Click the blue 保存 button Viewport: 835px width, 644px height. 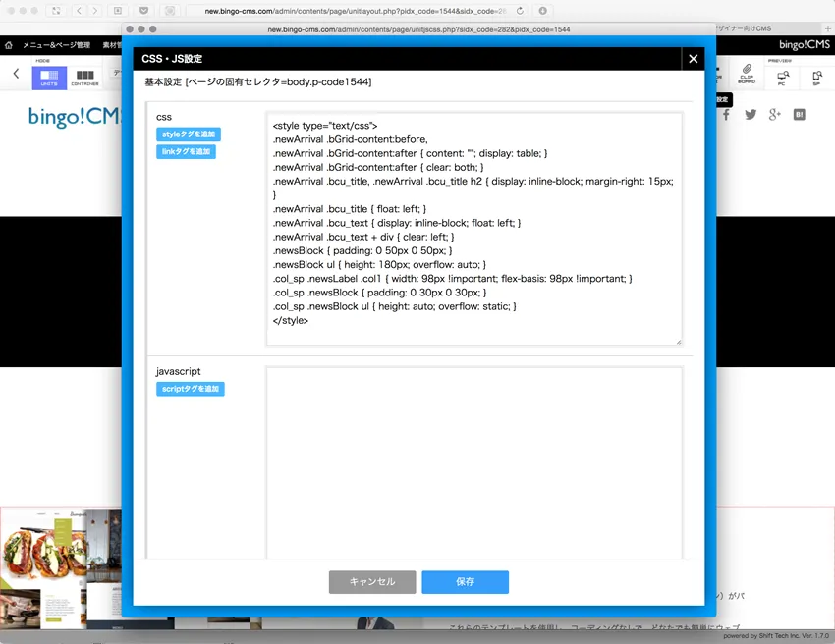coord(465,582)
